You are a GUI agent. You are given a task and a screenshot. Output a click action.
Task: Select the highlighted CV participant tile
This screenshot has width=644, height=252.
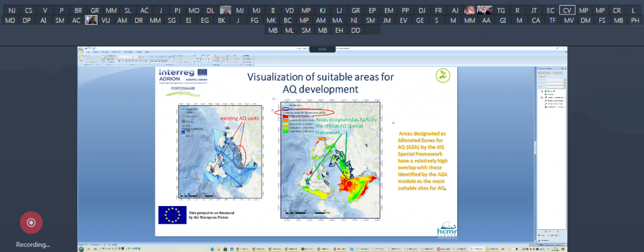(x=567, y=11)
